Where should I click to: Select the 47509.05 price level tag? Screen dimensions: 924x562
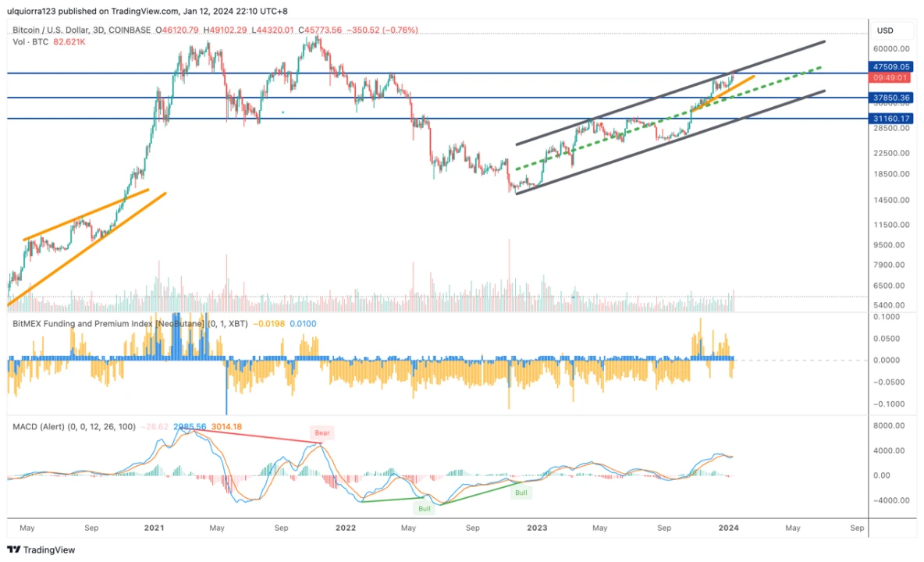890,68
